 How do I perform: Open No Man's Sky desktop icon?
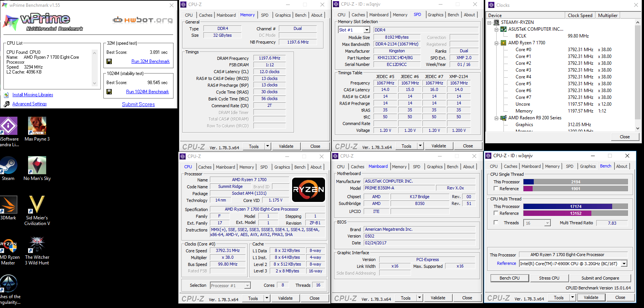coord(37,169)
